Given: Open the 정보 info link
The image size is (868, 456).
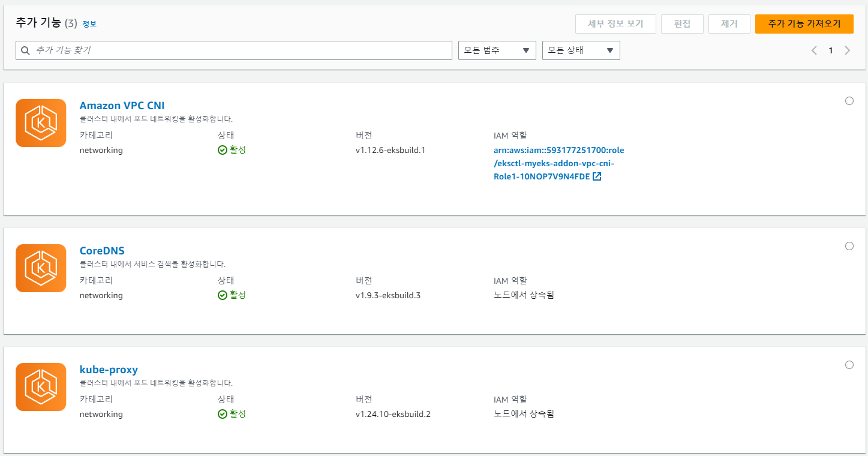Looking at the screenshot, I should (x=89, y=24).
